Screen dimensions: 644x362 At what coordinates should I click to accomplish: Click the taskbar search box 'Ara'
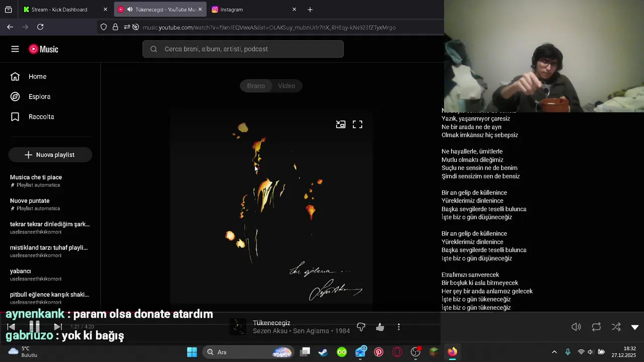tap(248, 352)
